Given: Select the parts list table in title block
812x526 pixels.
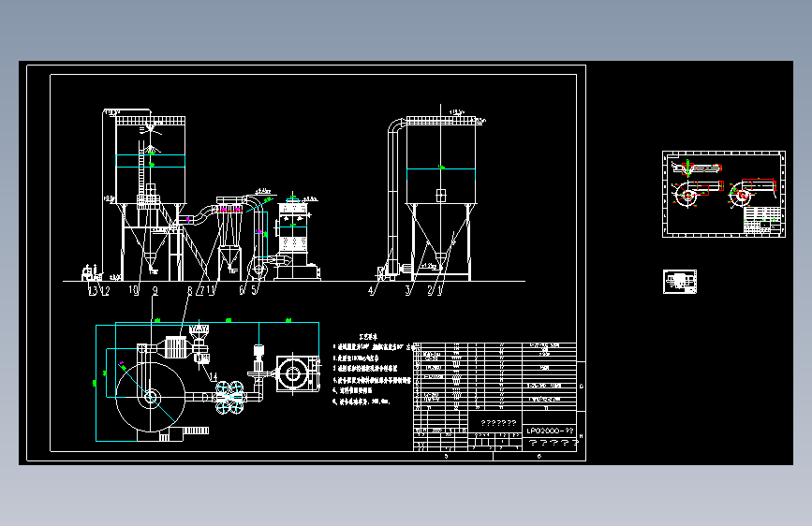Looking at the screenshot, I should (495, 376).
